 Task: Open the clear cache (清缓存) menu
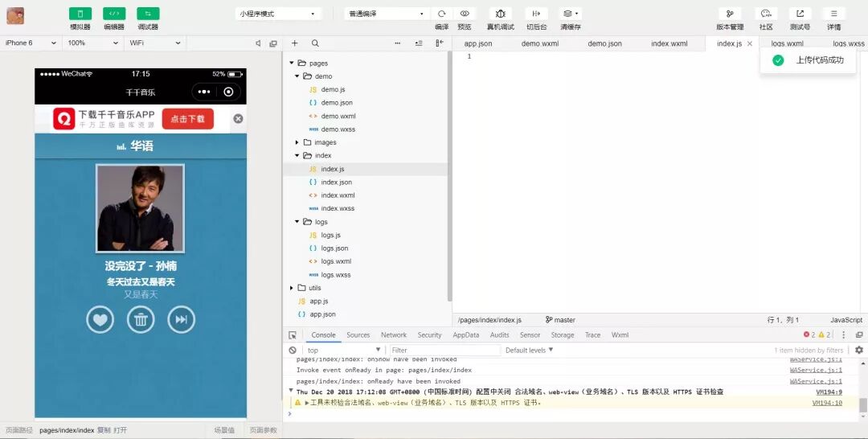(x=570, y=14)
